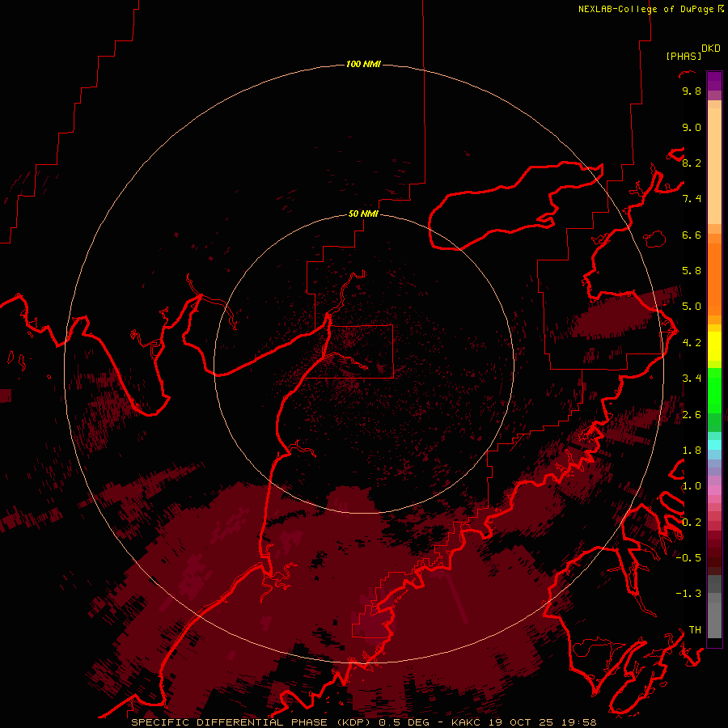Click the 0.2 scale value
Image resolution: width=728 pixels, height=728 pixels.
pos(692,523)
